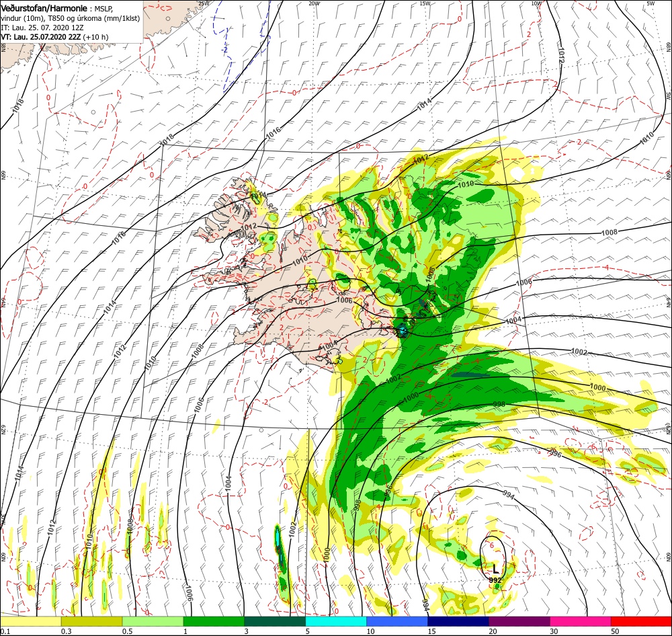The height and width of the screenshot is (636, 672).
Task: Click the 992 pressure label under L
Action: tap(495, 580)
